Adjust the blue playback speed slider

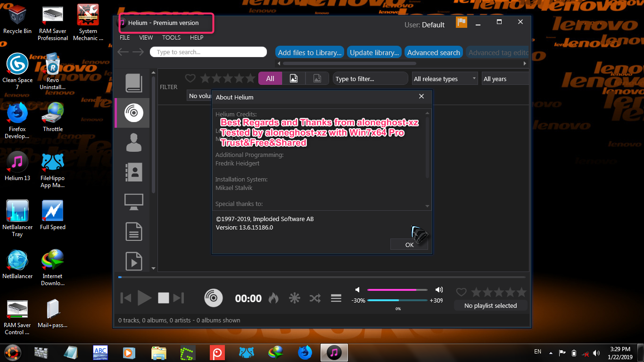tap(397, 300)
